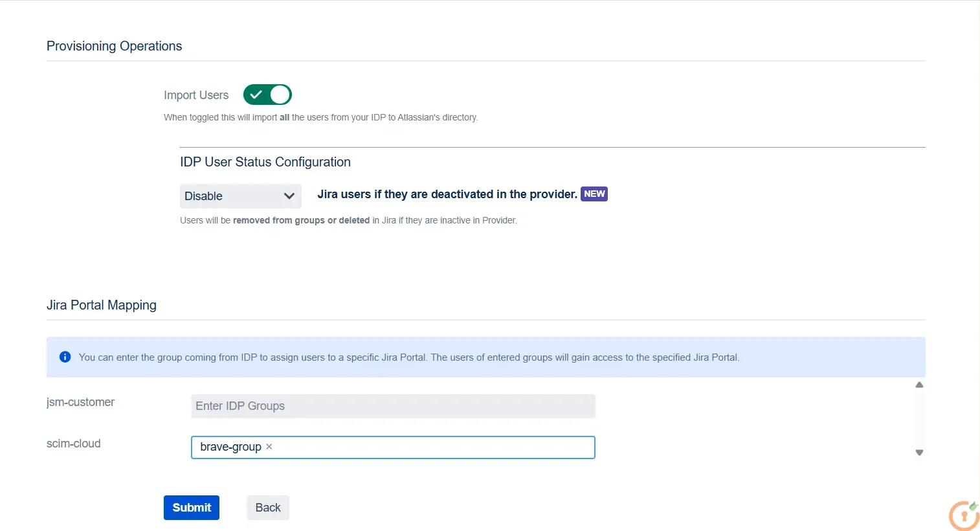Image resolution: width=980 pixels, height=531 pixels.
Task: Click the NEW badge label
Action: pyautogui.click(x=594, y=194)
